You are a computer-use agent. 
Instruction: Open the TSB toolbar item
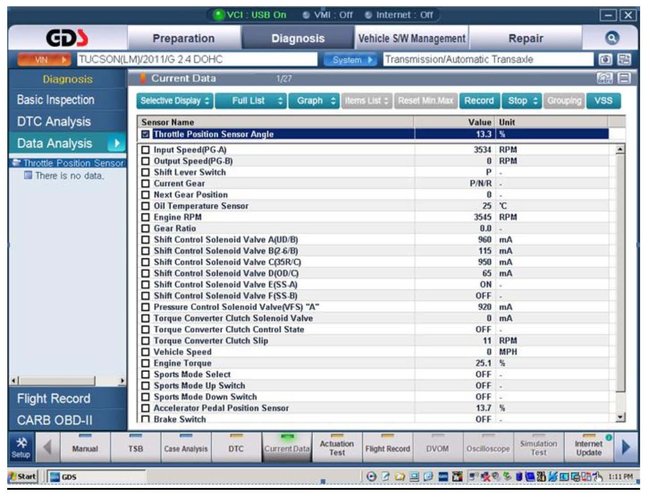pos(136,448)
